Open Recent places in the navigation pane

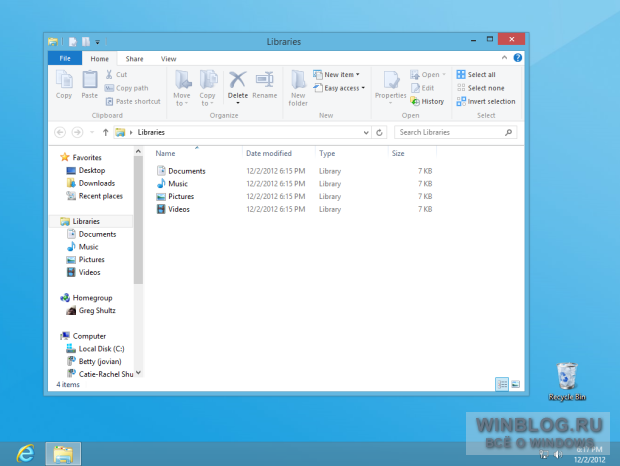point(95,196)
